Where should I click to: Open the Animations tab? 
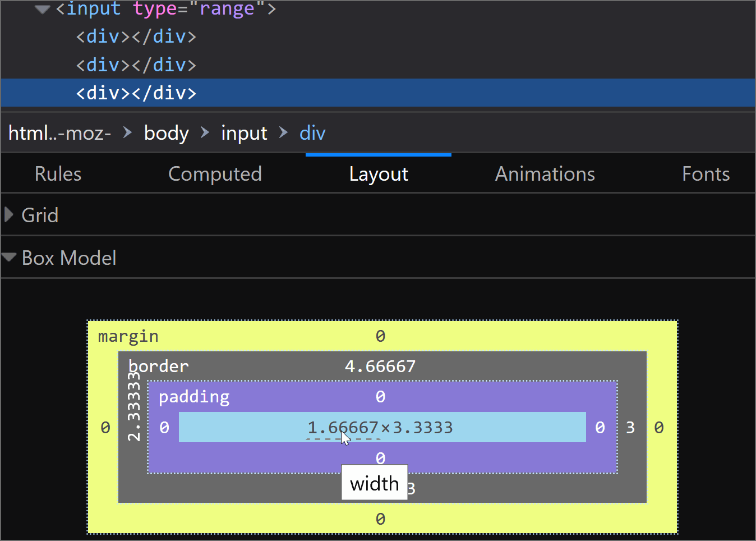[545, 174]
